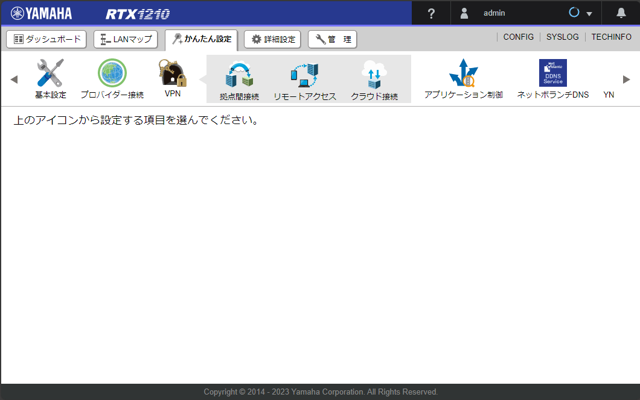Viewport: 640px width, 400px height.
Task: Open the ネットボランチDNS icon
Action: click(553, 79)
